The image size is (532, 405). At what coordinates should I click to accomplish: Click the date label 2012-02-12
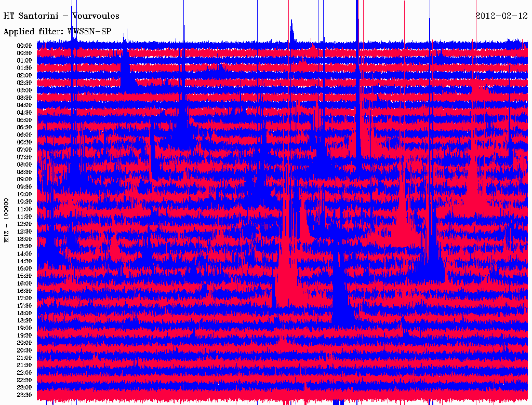pos(501,16)
